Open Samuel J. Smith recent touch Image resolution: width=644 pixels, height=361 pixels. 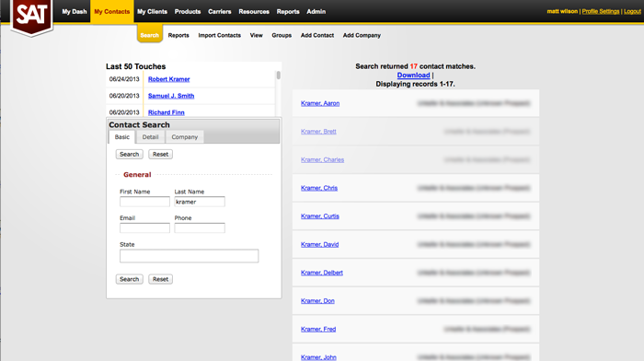click(x=171, y=96)
